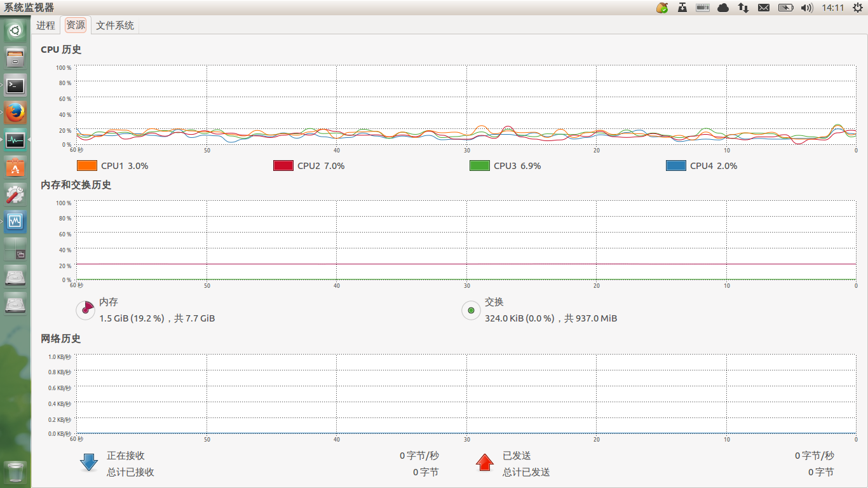This screenshot has width=868, height=488.
Task: Open the download tray indicator in panel
Action: [682, 8]
